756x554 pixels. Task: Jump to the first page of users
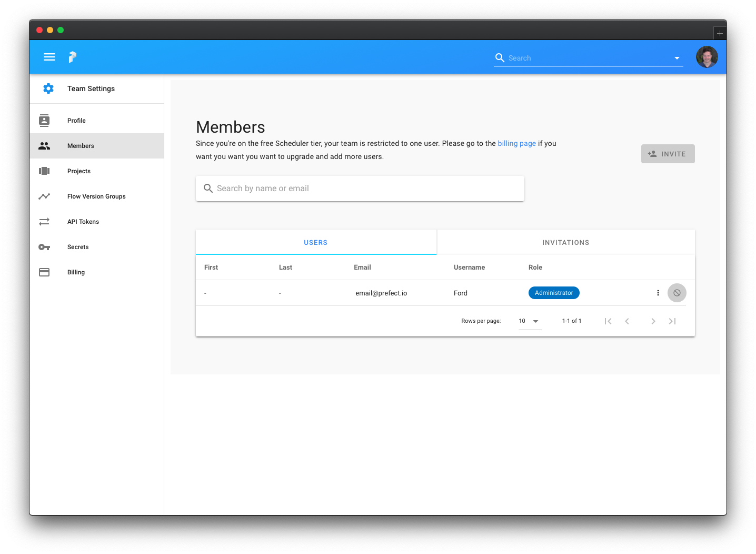tap(608, 321)
